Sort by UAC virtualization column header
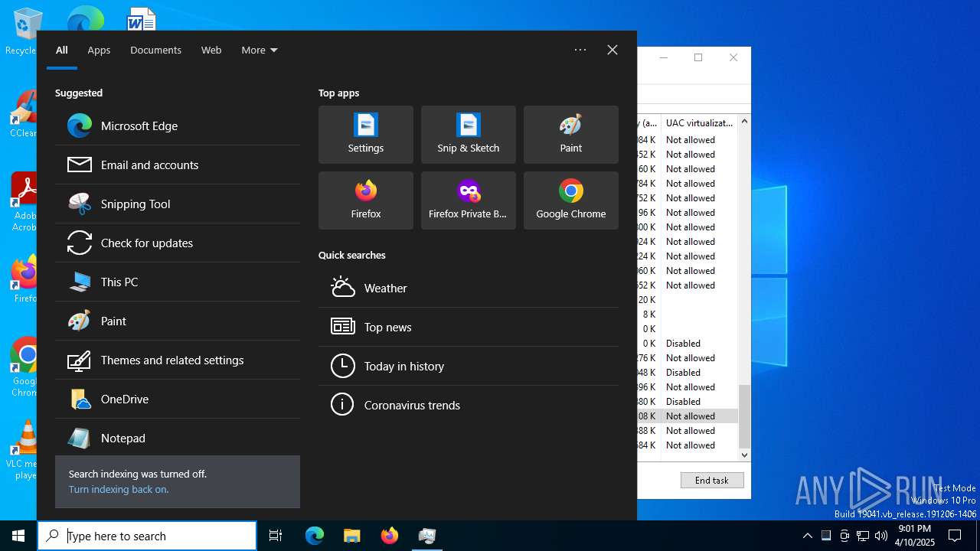The height and width of the screenshot is (551, 980). click(x=699, y=122)
